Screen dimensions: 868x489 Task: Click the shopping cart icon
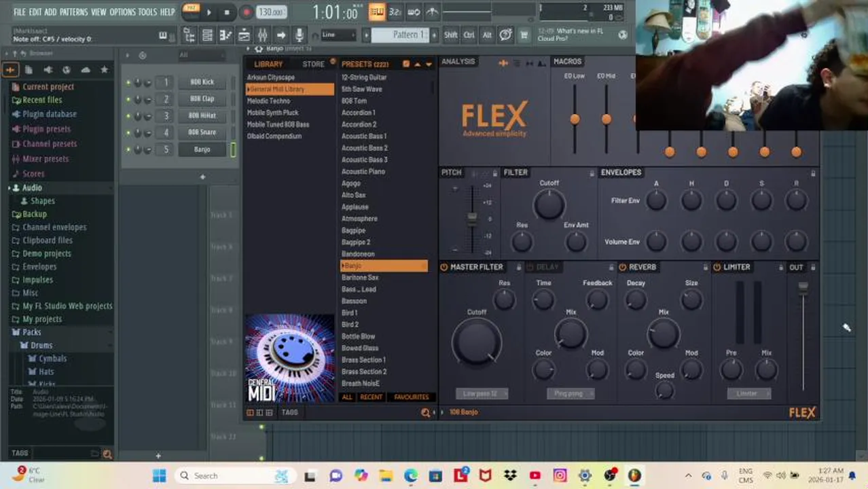(524, 35)
